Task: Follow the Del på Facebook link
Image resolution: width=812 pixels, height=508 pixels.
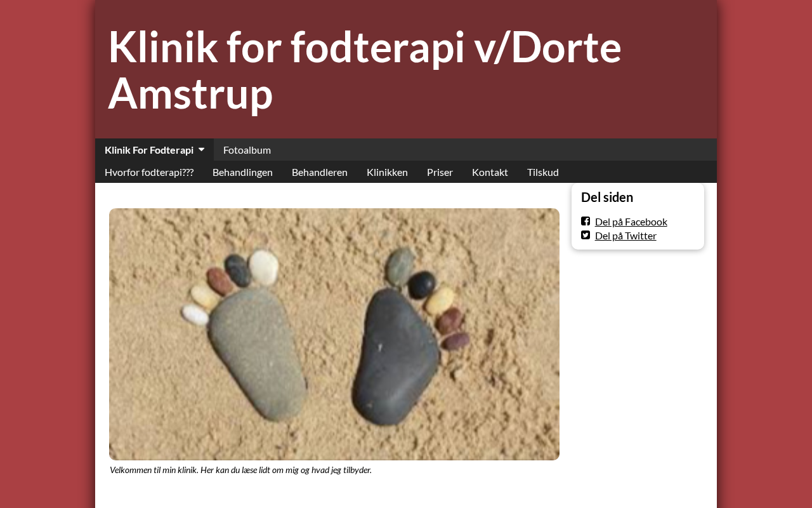Action: pos(631,222)
